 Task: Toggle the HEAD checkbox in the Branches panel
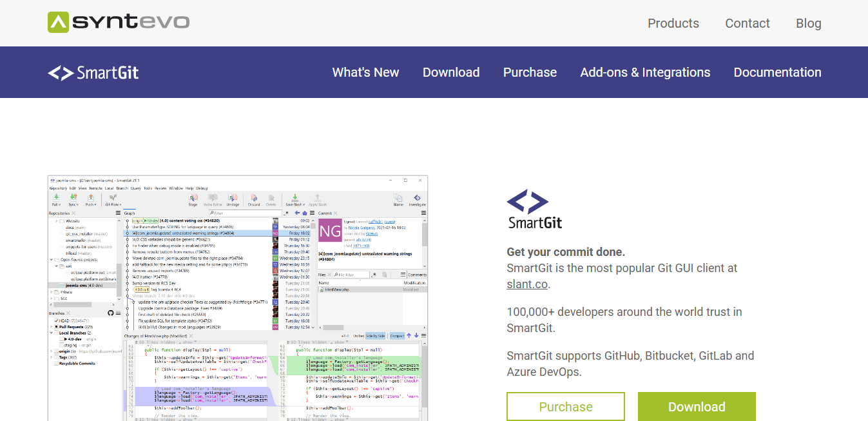pyautogui.click(x=57, y=320)
